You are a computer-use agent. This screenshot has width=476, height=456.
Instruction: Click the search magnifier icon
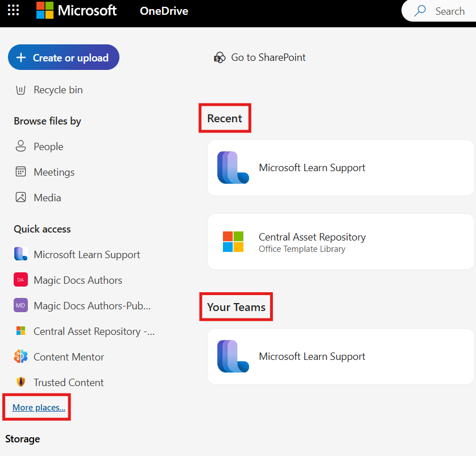(420, 11)
